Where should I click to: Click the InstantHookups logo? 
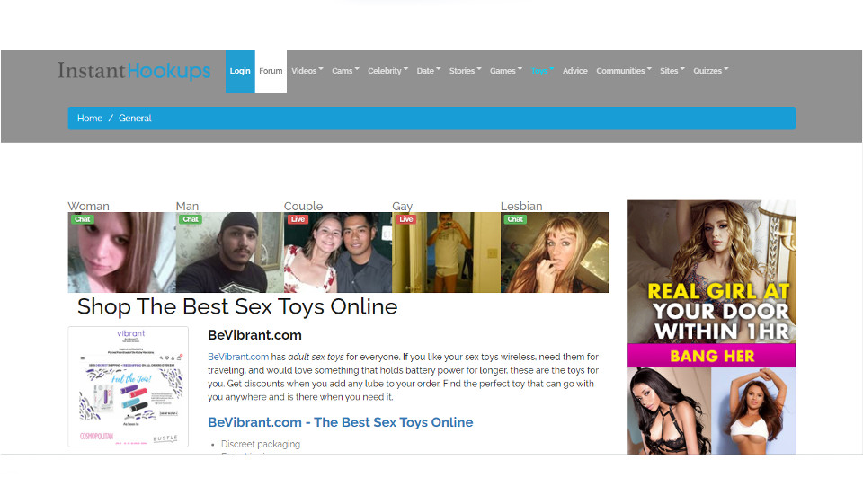click(x=134, y=71)
